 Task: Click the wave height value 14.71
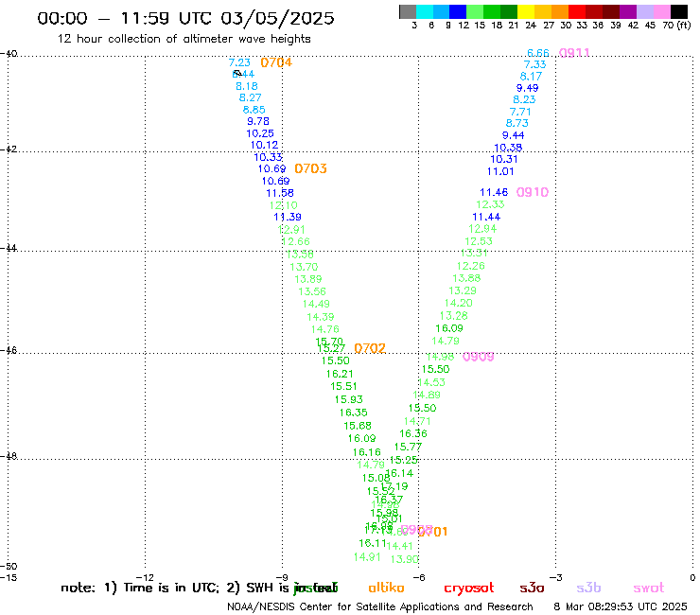pyautogui.click(x=417, y=421)
